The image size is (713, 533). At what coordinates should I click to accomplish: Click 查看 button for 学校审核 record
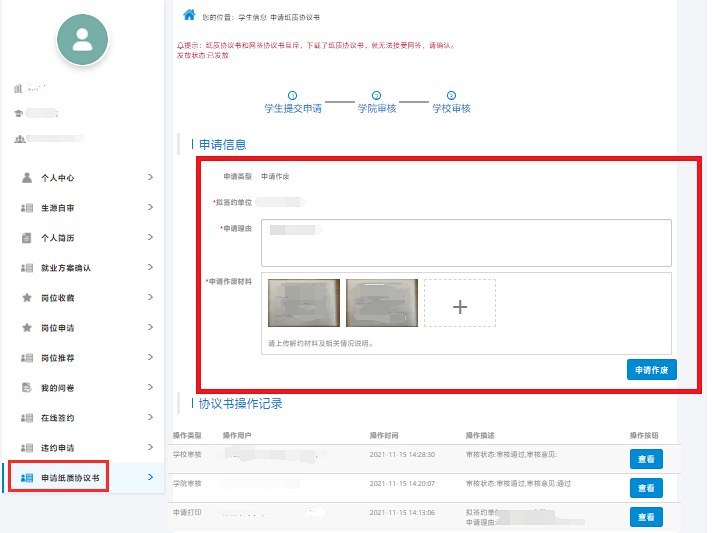(x=645, y=459)
